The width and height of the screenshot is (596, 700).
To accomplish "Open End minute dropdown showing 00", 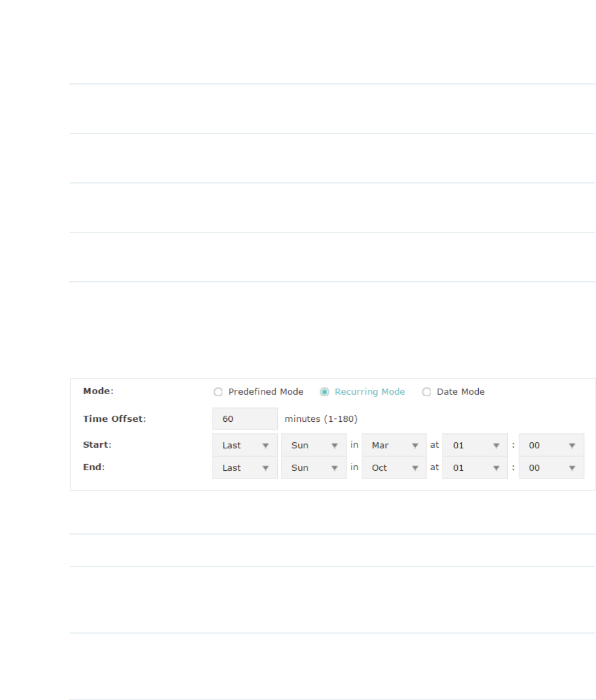I will [x=551, y=468].
